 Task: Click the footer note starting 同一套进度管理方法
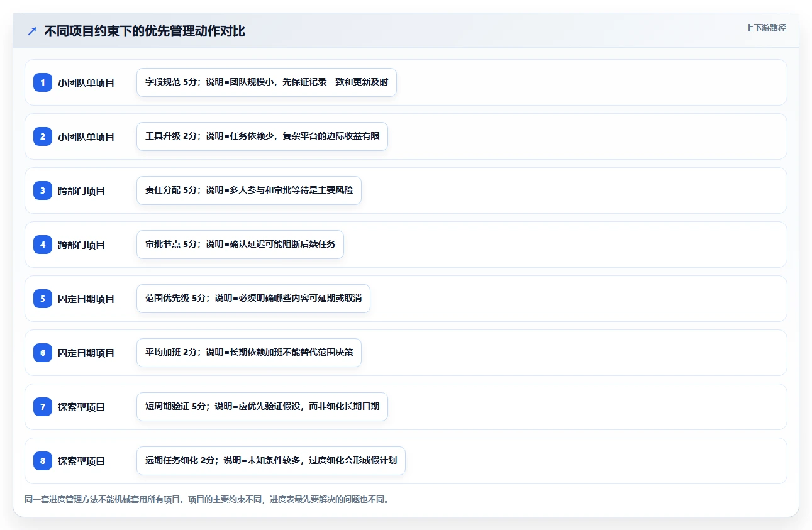(x=206, y=500)
